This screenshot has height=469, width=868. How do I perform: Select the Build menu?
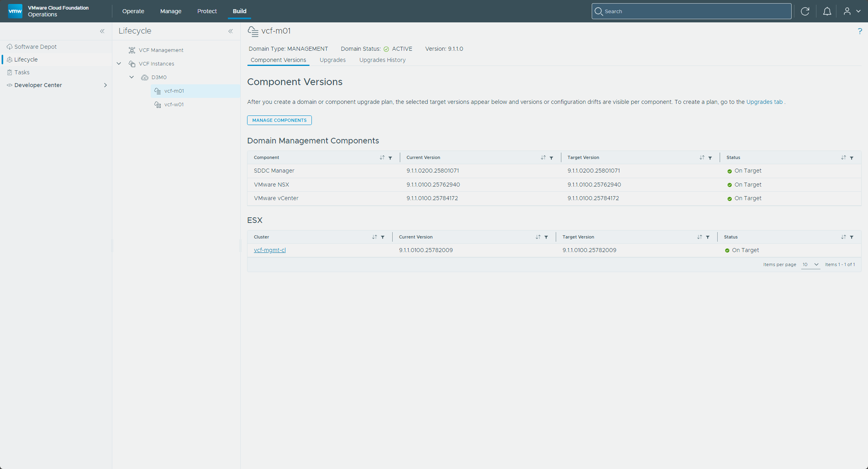tap(239, 11)
